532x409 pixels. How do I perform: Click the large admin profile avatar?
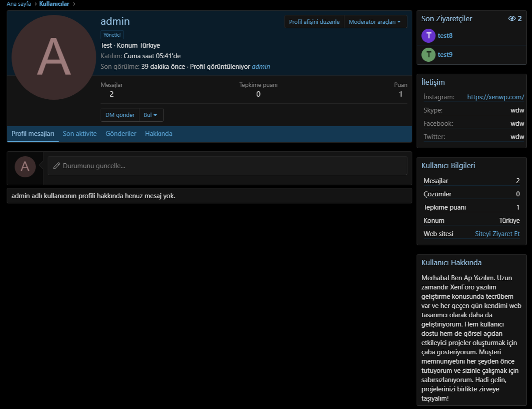pos(54,57)
